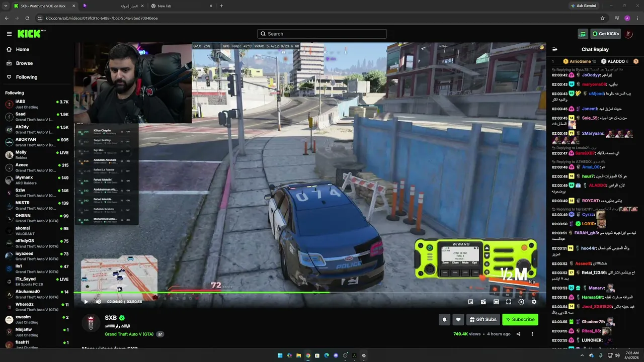Viewport: 644px width, 362px height.
Task: Play the video
Action: coord(86,302)
